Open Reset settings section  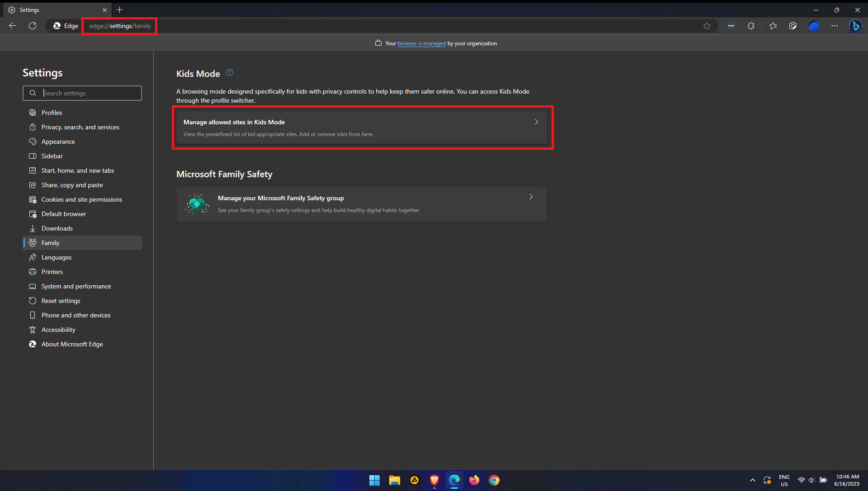[82, 301]
